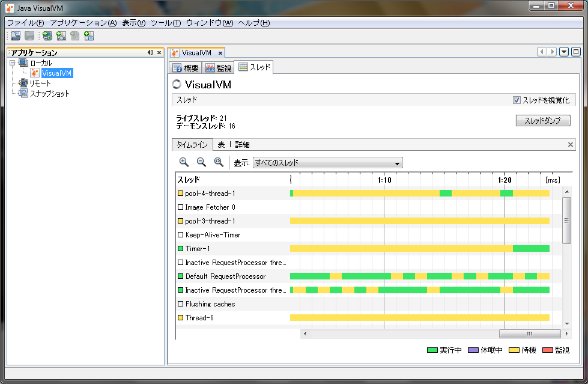Open the ウィンドウ menu
The height and width of the screenshot is (384, 588).
(209, 23)
